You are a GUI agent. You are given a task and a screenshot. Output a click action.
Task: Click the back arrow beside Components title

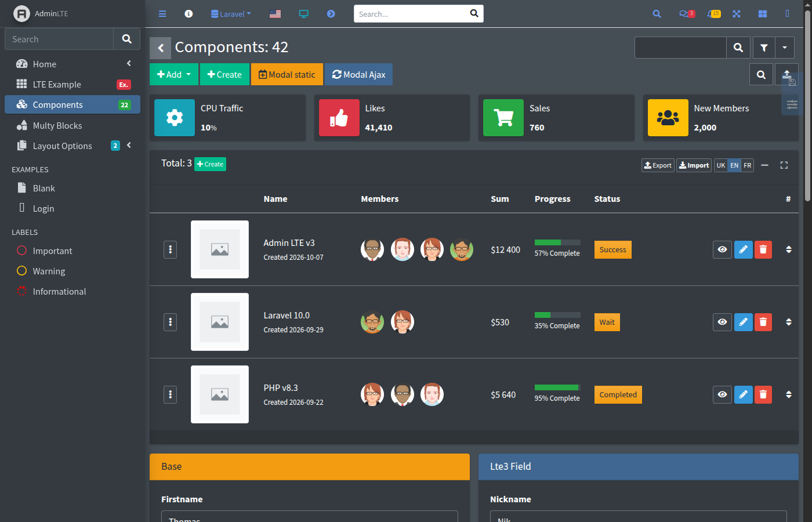pyautogui.click(x=160, y=48)
